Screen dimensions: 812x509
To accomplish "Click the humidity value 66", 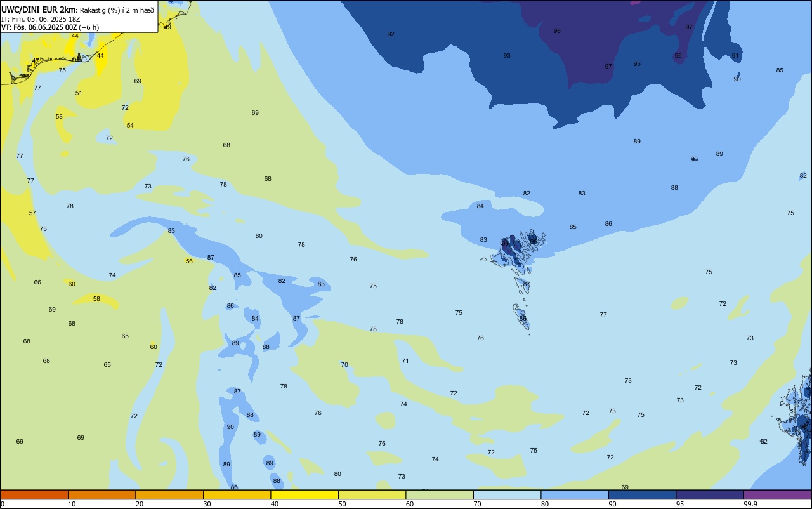I will coord(37,282).
